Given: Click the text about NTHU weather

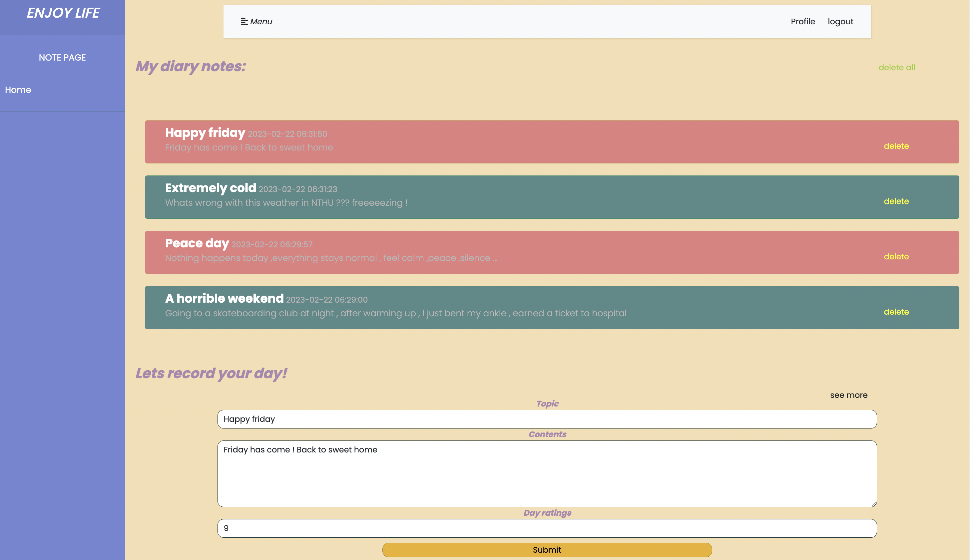Looking at the screenshot, I should [286, 203].
